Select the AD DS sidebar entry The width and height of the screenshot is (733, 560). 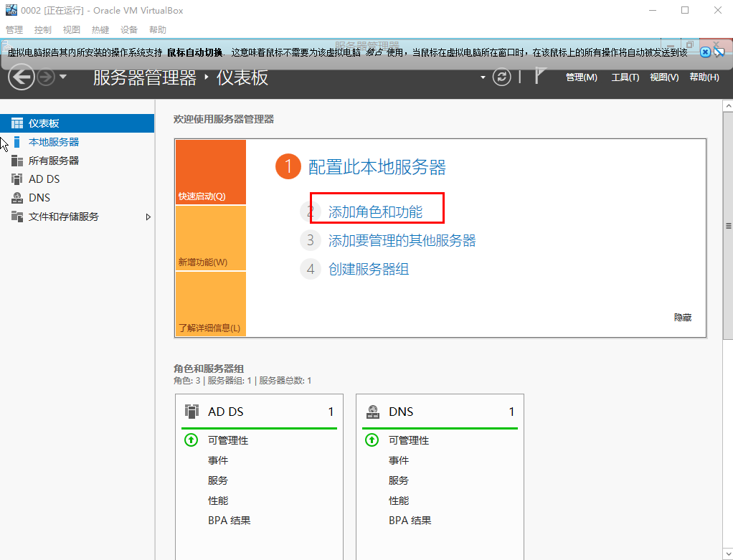click(41, 179)
